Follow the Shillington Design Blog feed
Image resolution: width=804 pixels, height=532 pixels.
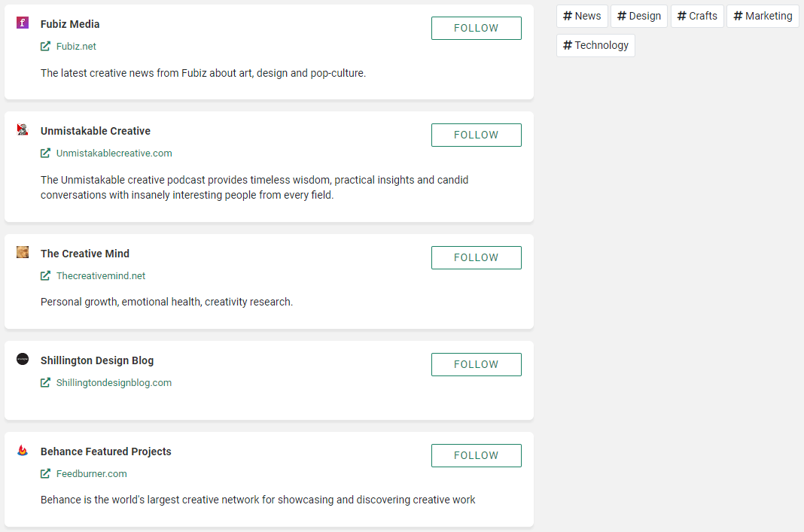[x=477, y=364]
